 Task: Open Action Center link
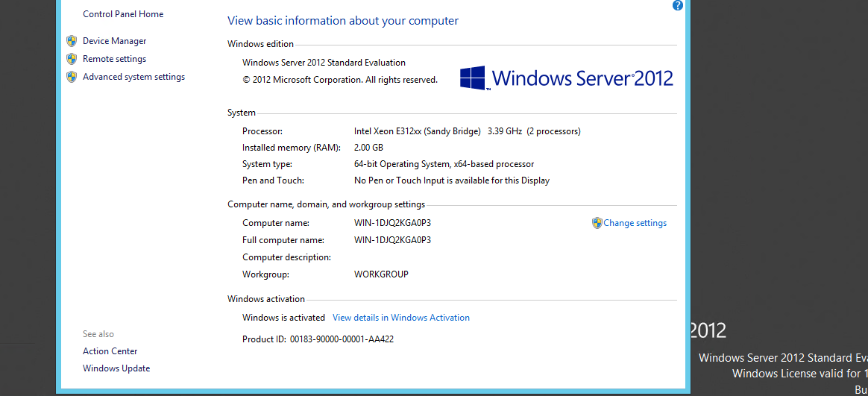point(110,351)
